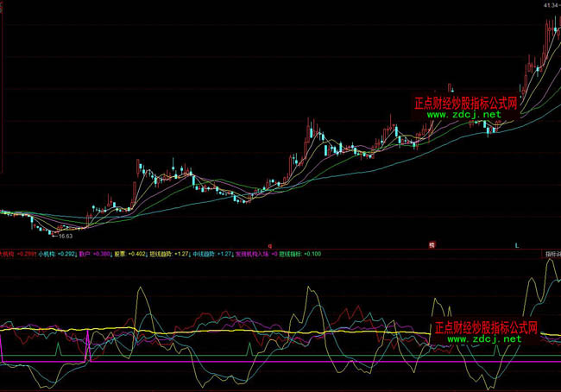
Task: Click the 41.34 high price label
Action: pos(550,5)
